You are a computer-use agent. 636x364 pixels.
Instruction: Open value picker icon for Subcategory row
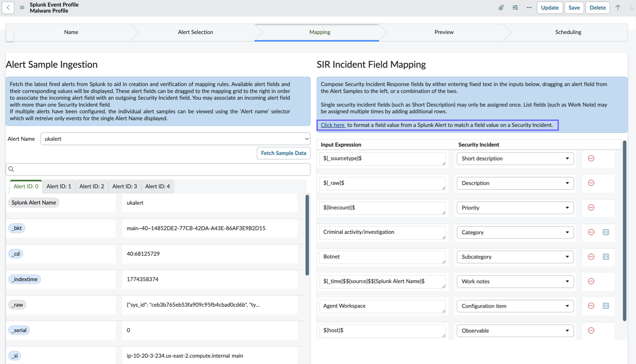(606, 257)
